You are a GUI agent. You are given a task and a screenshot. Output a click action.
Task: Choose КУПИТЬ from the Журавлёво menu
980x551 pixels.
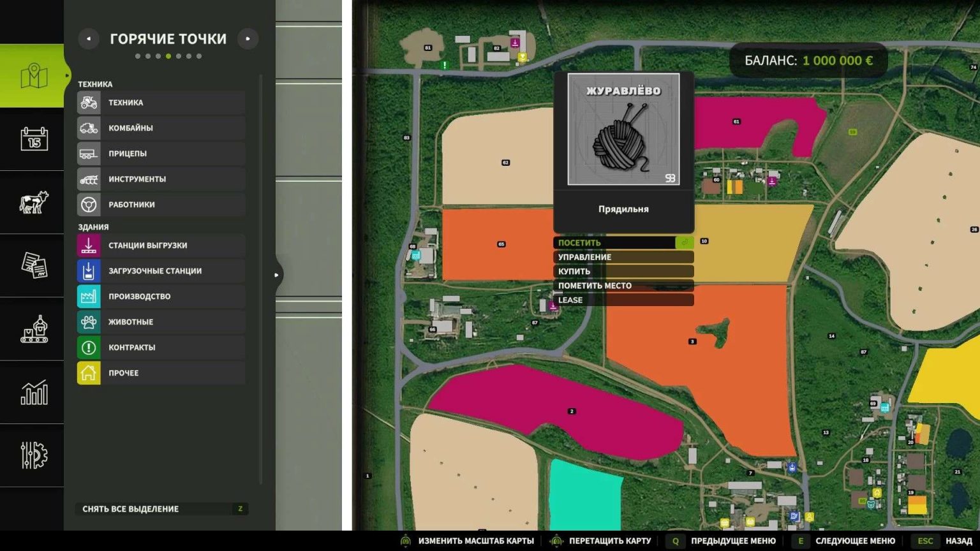(623, 271)
